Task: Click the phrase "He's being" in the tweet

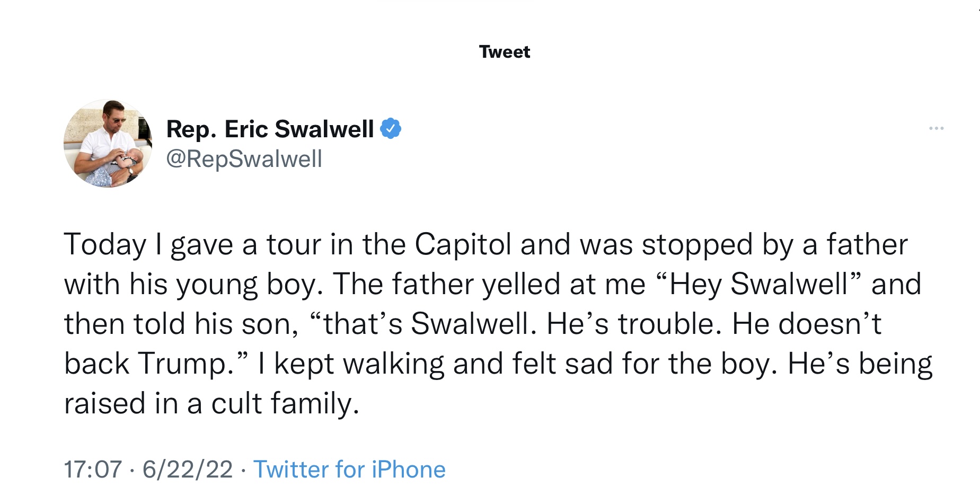Action: click(x=860, y=364)
